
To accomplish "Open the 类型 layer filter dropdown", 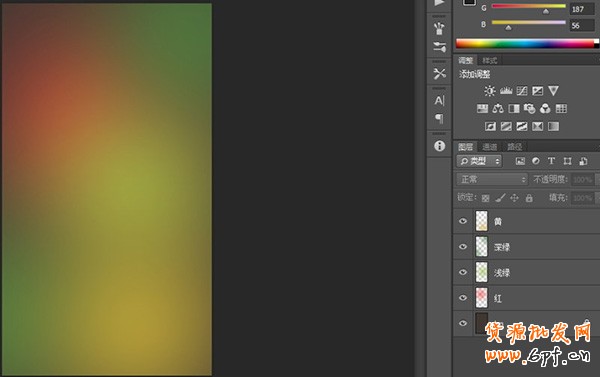I will click(479, 161).
